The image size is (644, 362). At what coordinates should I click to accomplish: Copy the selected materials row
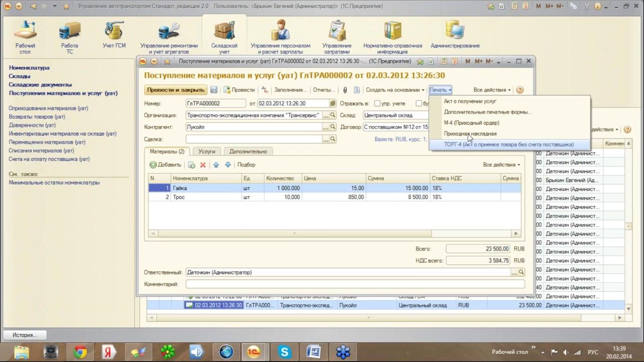click(192, 165)
